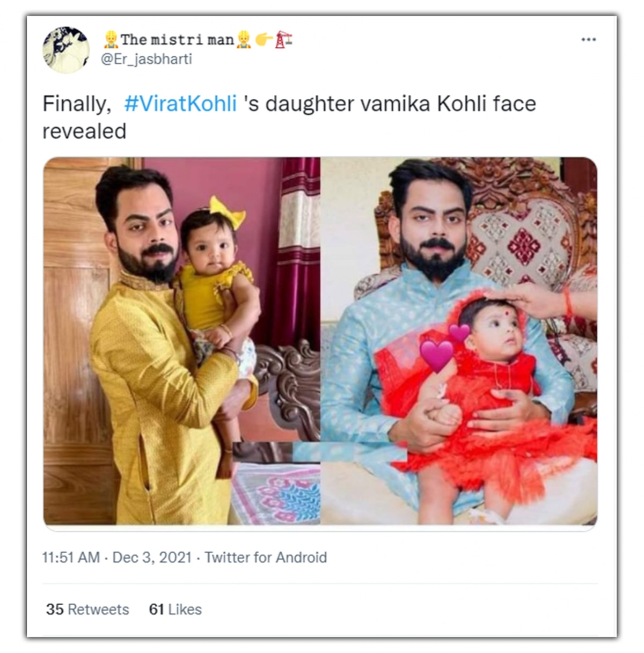This screenshot has width=644, height=653.
Task: Click the 11:51 AM timestamp
Action: 71,557
